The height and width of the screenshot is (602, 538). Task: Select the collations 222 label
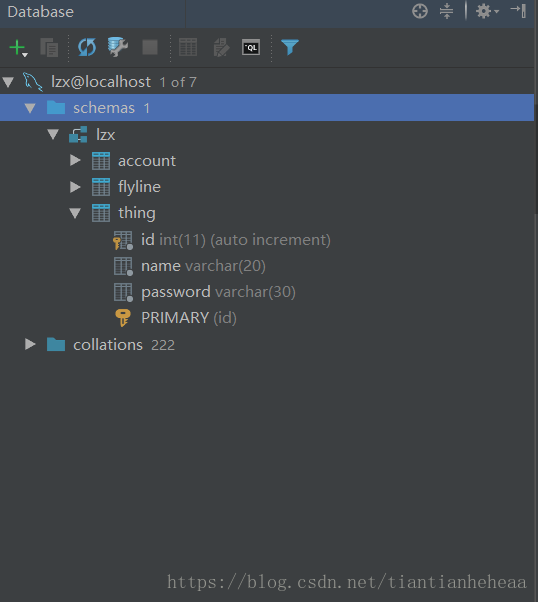(124, 345)
